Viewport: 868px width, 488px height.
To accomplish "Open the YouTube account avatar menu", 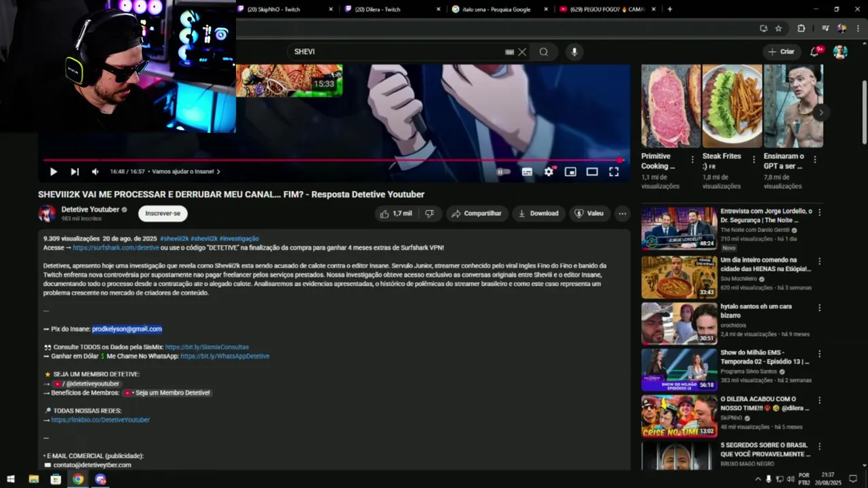I will (x=840, y=52).
